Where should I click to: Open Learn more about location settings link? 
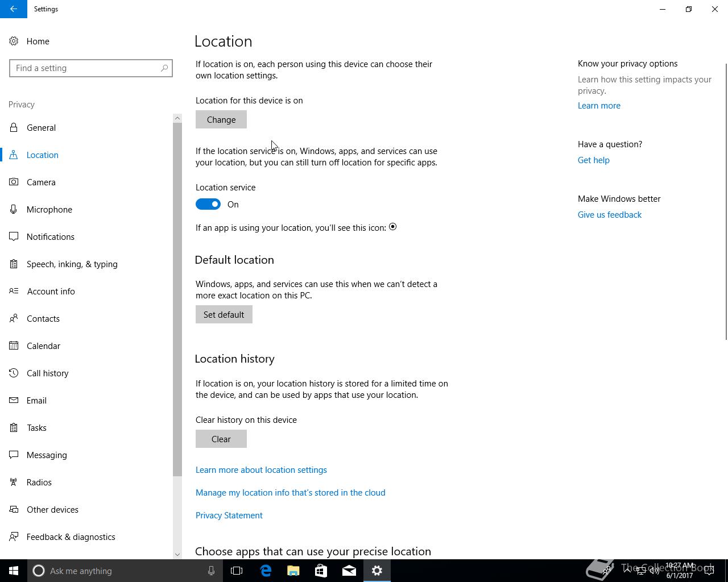coord(261,470)
